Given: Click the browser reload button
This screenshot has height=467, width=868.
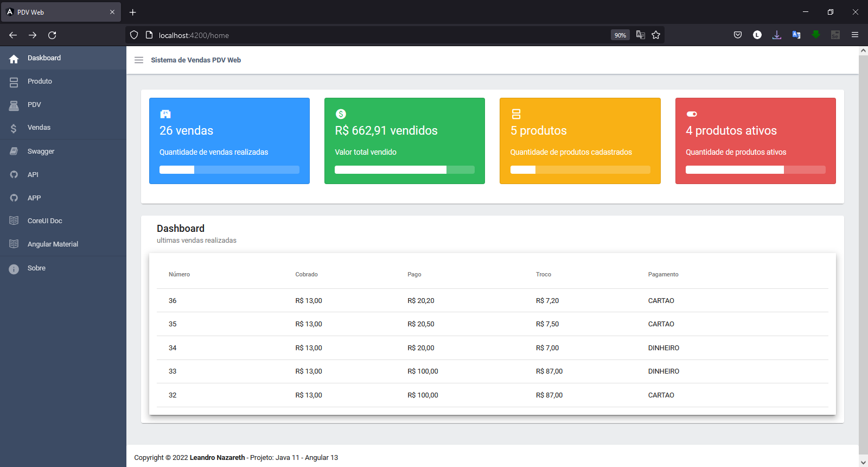Looking at the screenshot, I should (x=52, y=35).
